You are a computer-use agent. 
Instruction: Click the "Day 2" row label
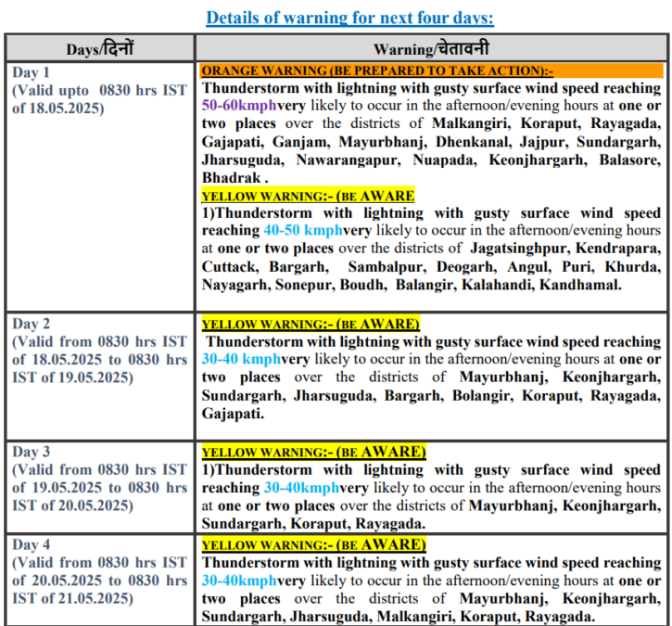[32, 324]
